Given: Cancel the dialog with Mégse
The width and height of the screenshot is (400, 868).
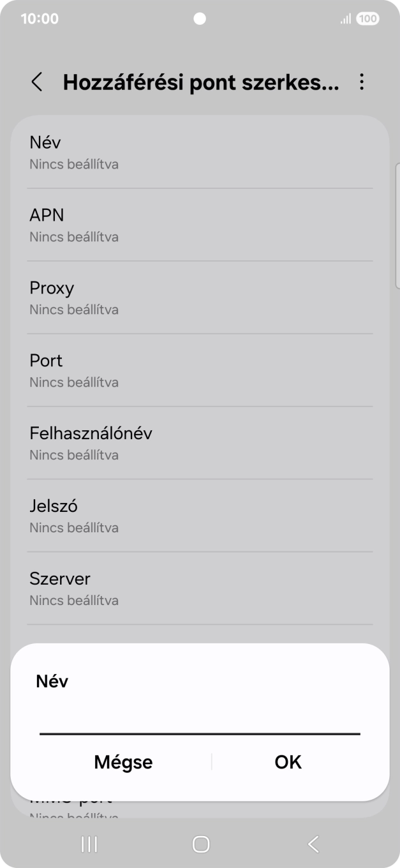Looking at the screenshot, I should 123,761.
